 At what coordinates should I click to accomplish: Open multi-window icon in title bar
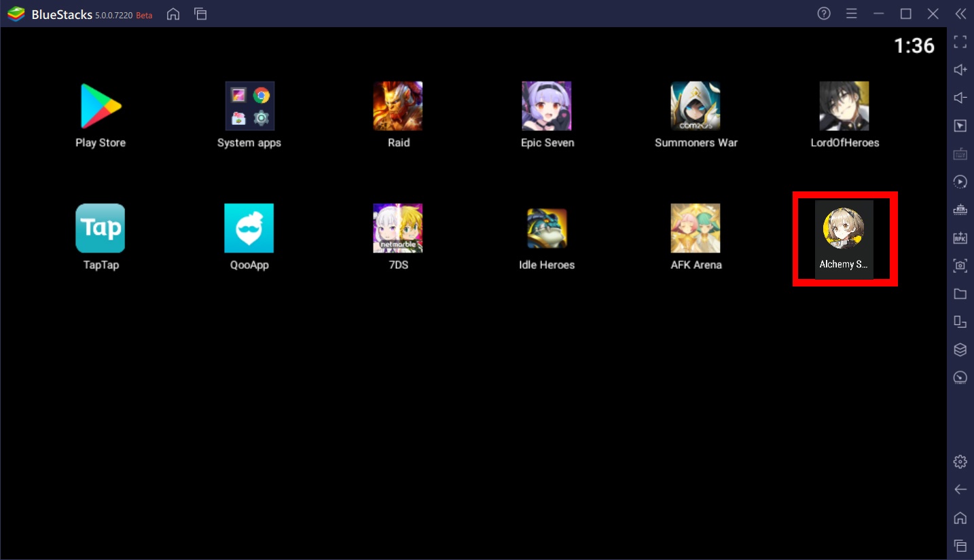tap(200, 14)
